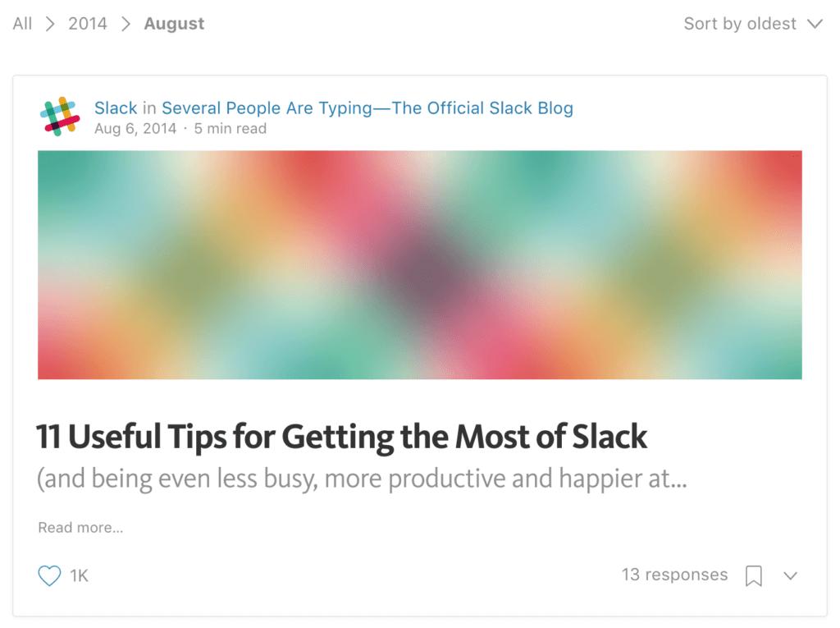Screen dimensions: 840x628
Task: Bookmark the article with the bookmark icon
Action: pyautogui.click(x=754, y=576)
